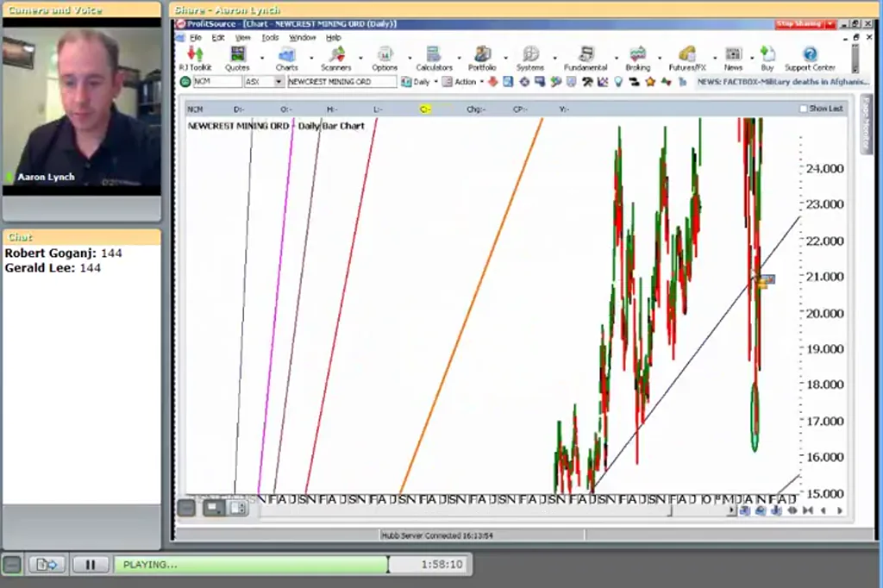Click the Stop Sharing button
The height and width of the screenshot is (588, 883).
(798, 23)
